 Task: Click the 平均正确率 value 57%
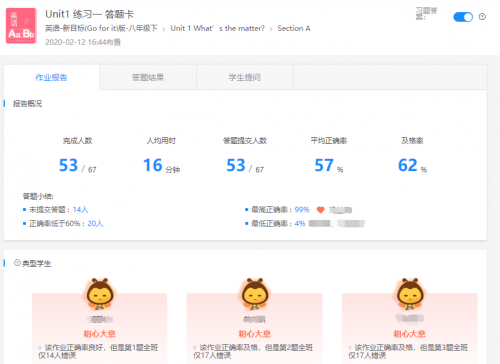point(329,165)
